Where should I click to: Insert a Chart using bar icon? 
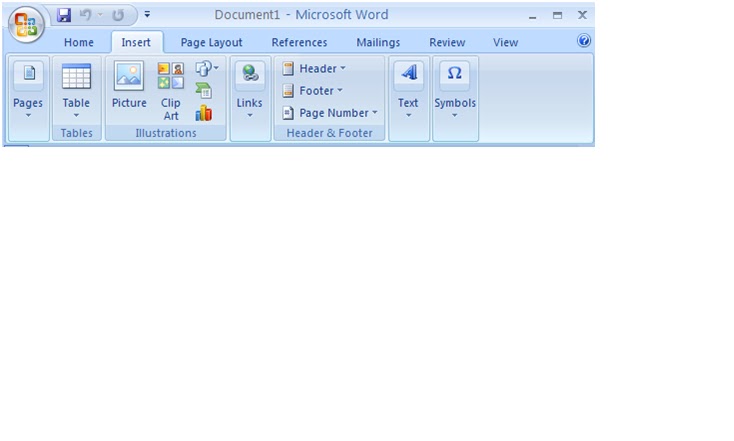pyautogui.click(x=204, y=113)
